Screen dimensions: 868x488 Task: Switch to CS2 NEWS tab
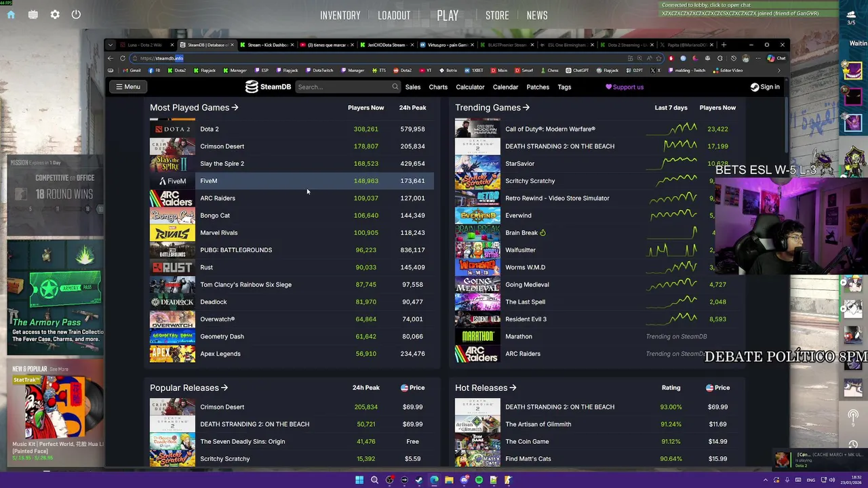click(x=537, y=15)
